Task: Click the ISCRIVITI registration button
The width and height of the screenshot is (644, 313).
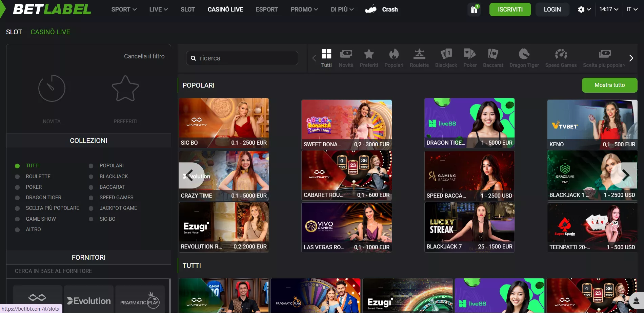Action: coord(510,9)
